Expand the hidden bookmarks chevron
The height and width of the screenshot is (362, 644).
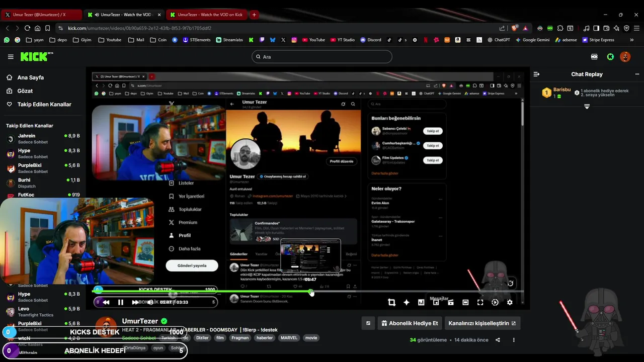[x=632, y=40]
